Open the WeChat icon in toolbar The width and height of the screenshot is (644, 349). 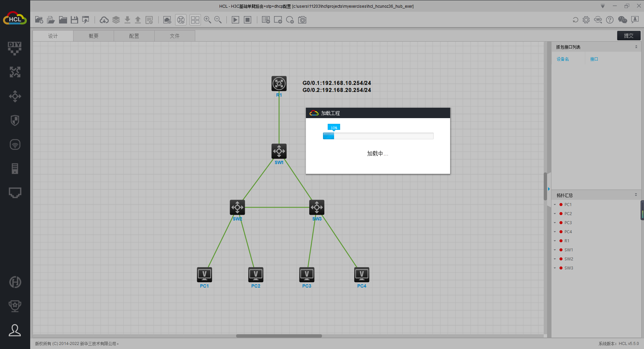(x=623, y=20)
